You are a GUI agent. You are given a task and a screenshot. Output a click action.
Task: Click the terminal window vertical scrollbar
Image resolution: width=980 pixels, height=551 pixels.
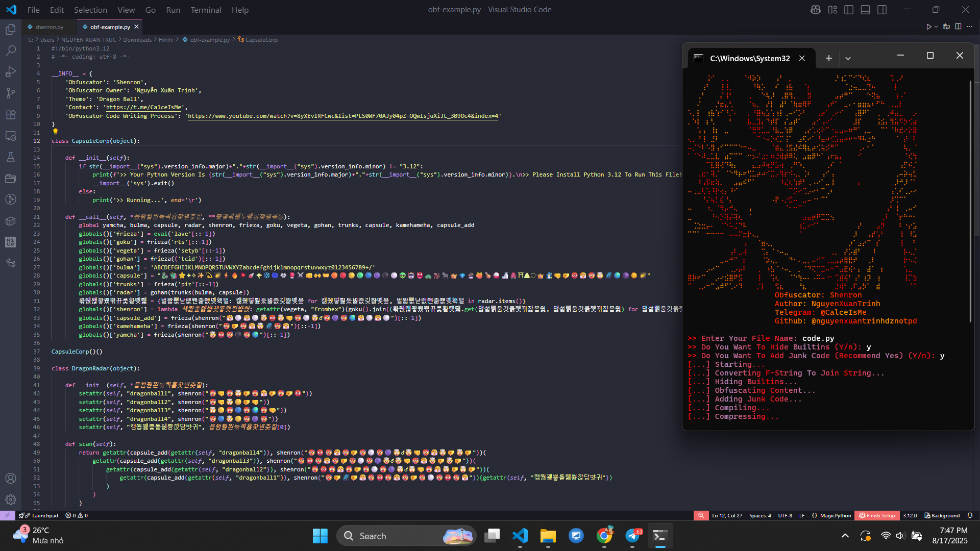coord(970,201)
